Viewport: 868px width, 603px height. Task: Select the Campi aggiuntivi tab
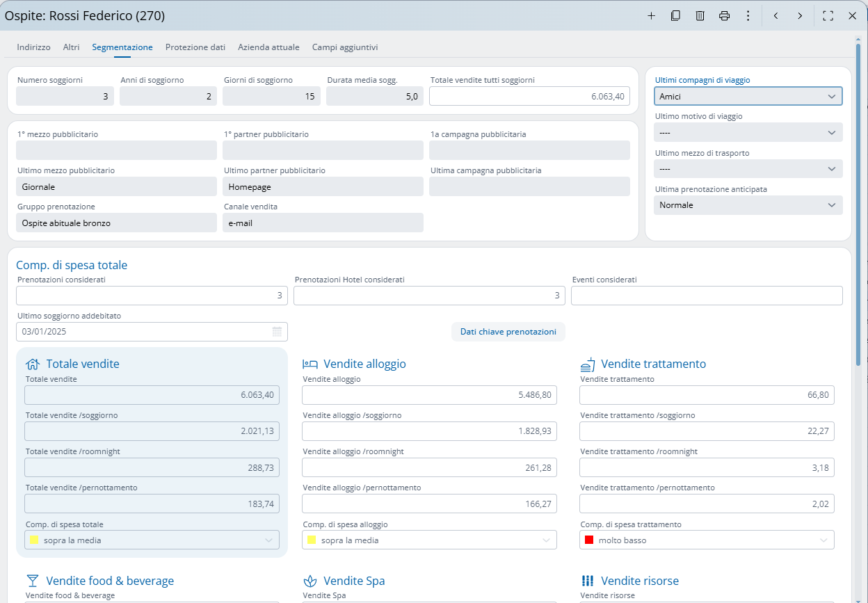click(x=345, y=47)
